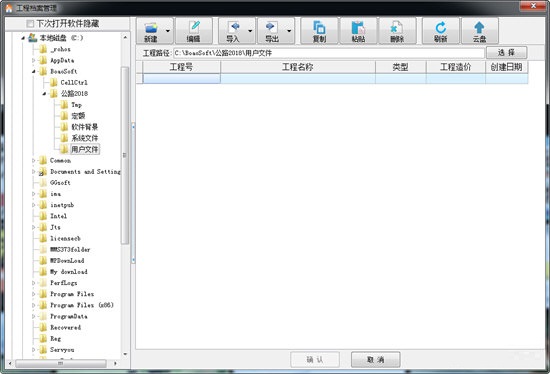The width and height of the screenshot is (550, 374).
Task: Open the dropdown arrow beside 导入
Action: (250, 31)
